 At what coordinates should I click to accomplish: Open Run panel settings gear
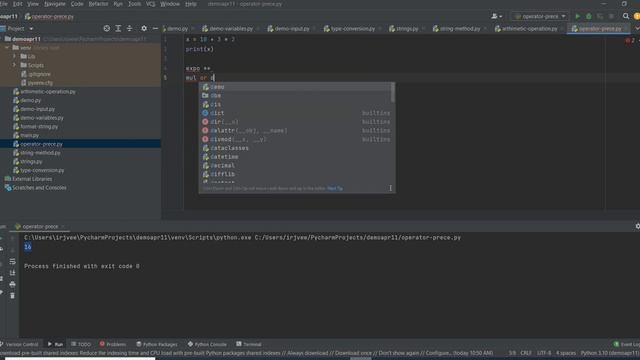click(637, 226)
